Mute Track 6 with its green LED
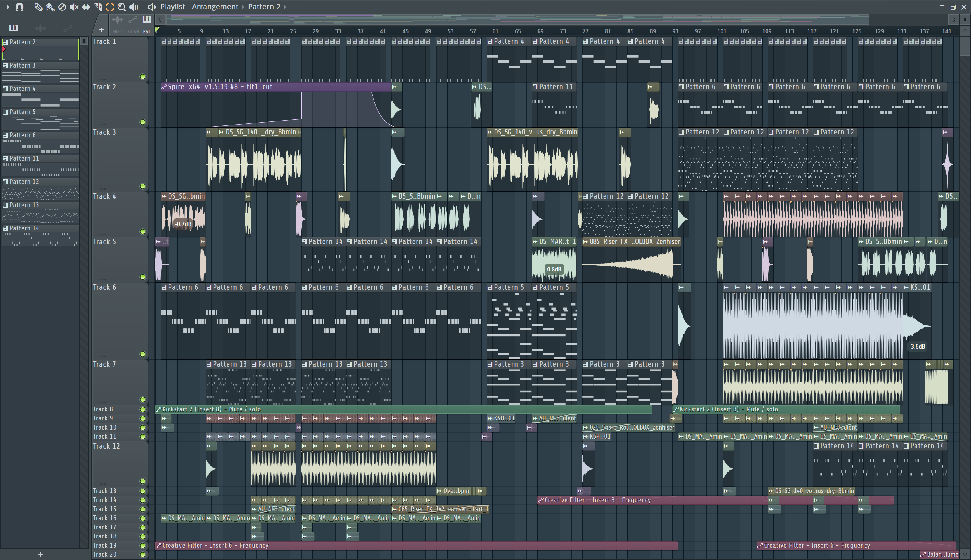Viewport: 971px width, 560px height. tap(143, 354)
